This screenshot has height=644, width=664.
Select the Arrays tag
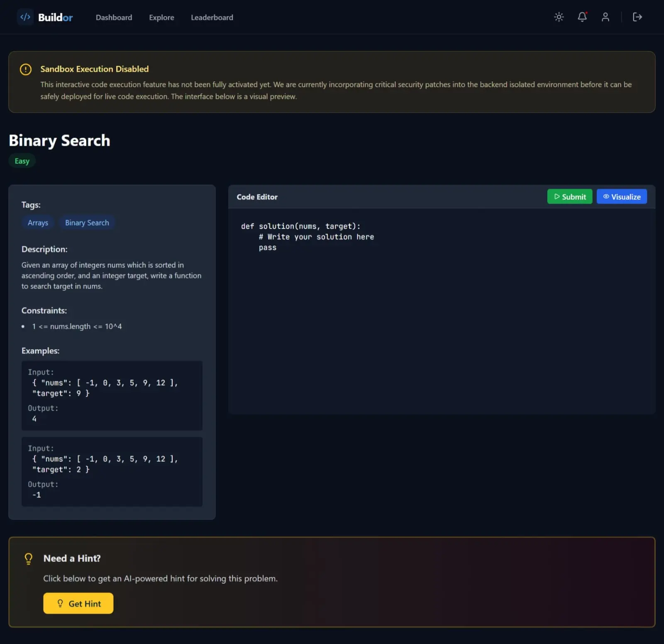pos(38,223)
